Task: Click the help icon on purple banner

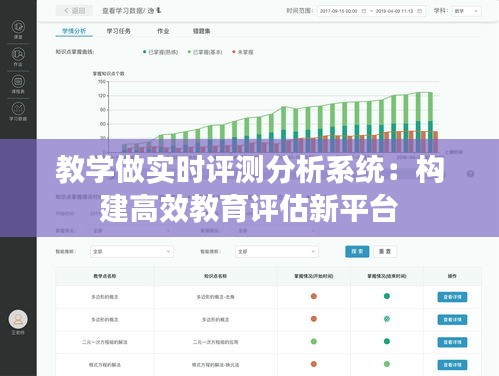Action: pyautogui.click(x=470, y=174)
